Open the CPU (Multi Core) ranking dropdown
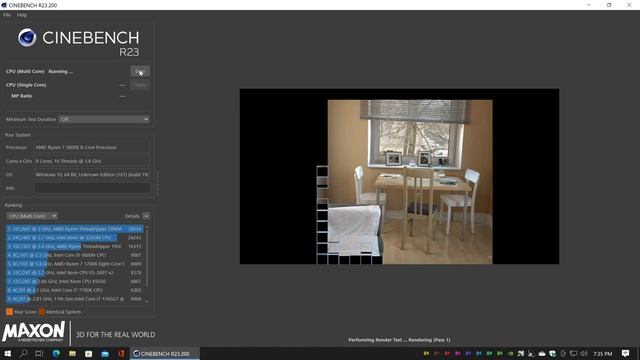Viewport: 640px width, 360px height. (x=32, y=216)
